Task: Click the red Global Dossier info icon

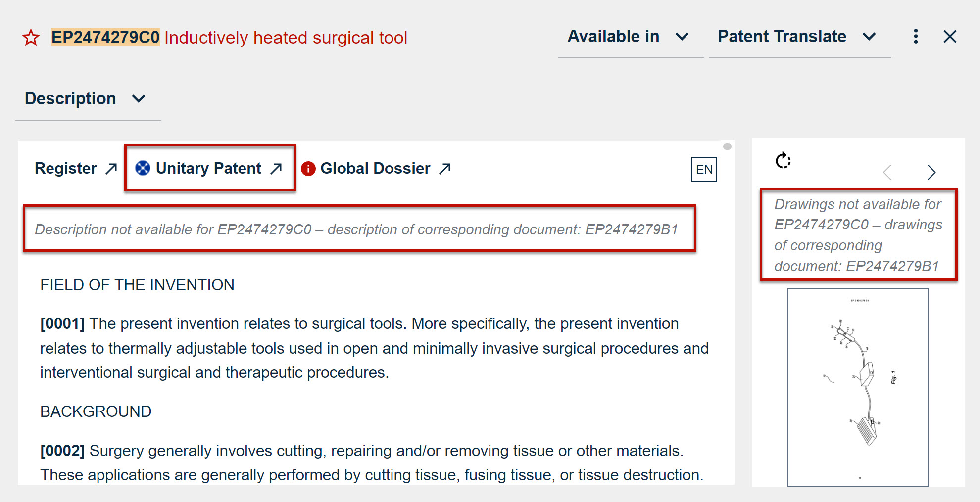Action: (308, 169)
